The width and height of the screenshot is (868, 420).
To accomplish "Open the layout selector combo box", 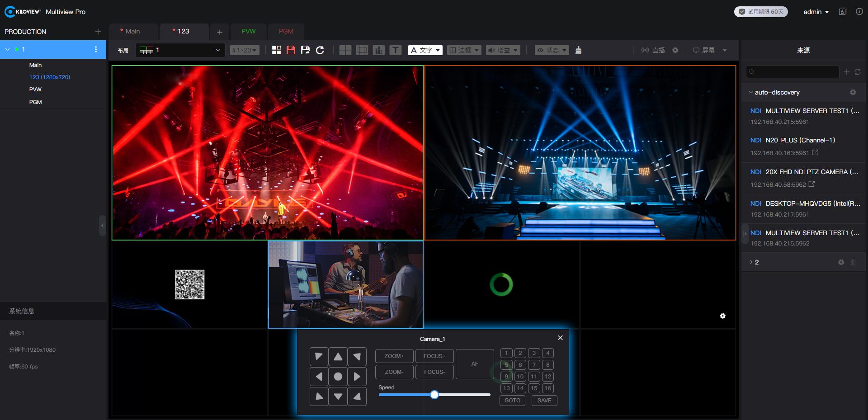I will [x=181, y=50].
